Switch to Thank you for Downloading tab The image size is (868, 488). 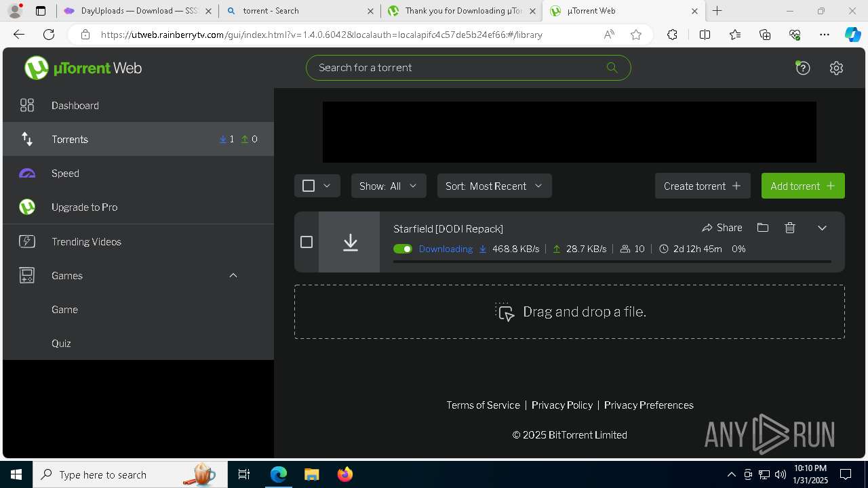pos(462,11)
